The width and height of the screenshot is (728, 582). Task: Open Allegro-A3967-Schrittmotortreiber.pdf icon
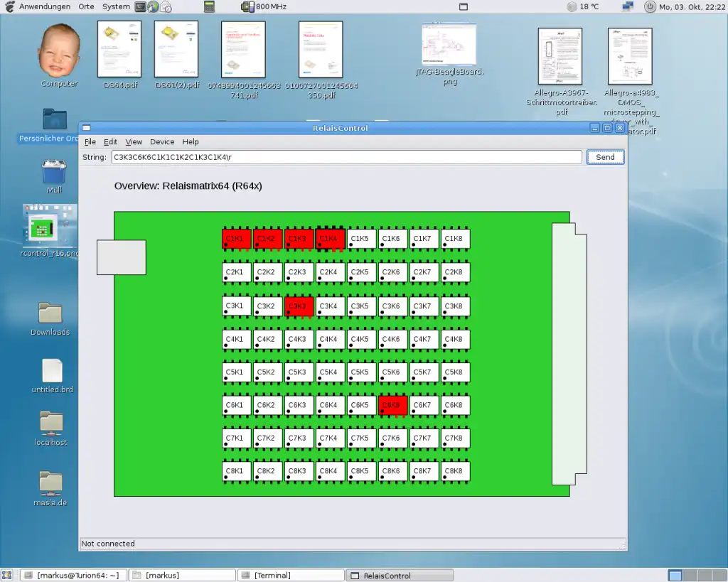tap(561, 71)
